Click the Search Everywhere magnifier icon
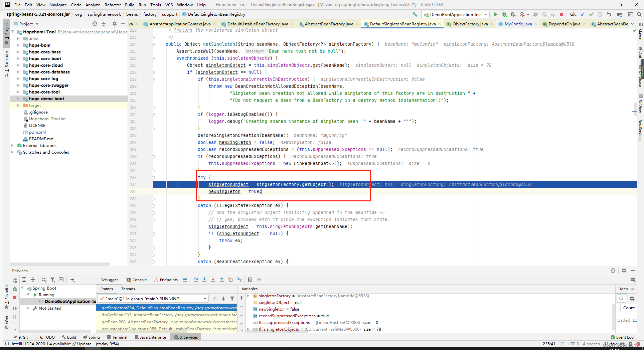 point(639,14)
